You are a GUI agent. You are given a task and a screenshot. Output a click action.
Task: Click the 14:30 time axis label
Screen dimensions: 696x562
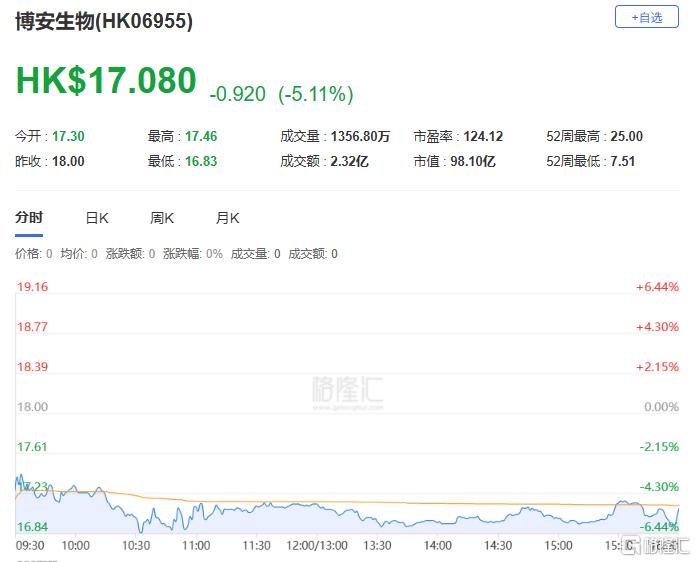498,545
